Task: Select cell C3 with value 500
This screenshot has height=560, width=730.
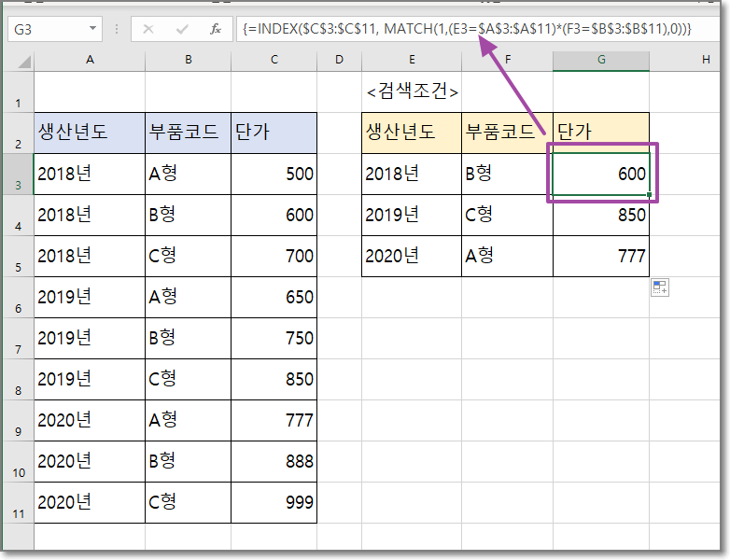Action: click(x=274, y=175)
